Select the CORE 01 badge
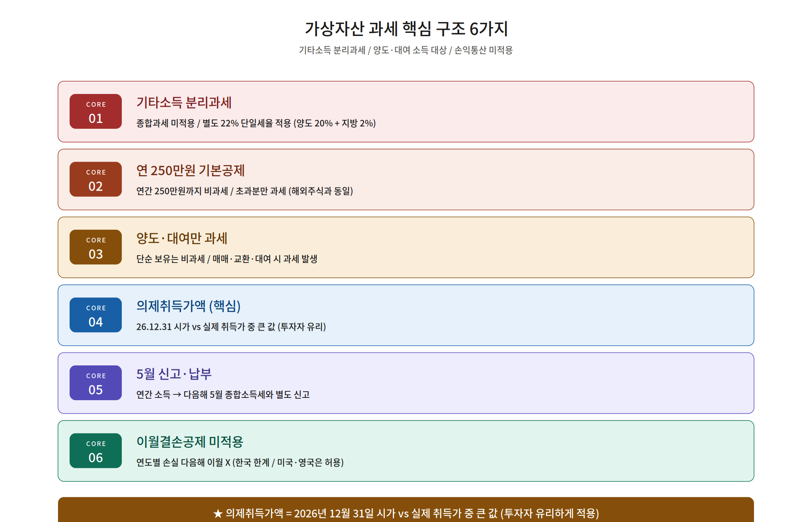Viewport: 812px width, 522px height. (x=96, y=111)
